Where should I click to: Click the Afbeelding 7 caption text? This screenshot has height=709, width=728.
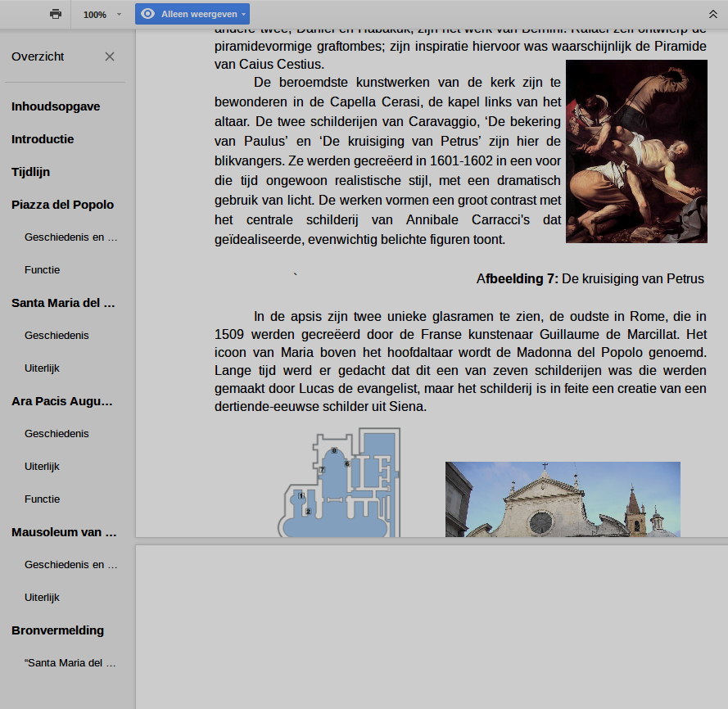pyautogui.click(x=590, y=279)
